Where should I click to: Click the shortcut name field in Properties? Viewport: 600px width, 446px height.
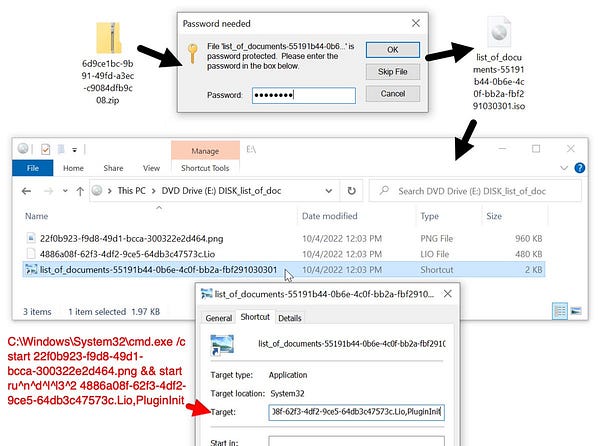(x=352, y=344)
